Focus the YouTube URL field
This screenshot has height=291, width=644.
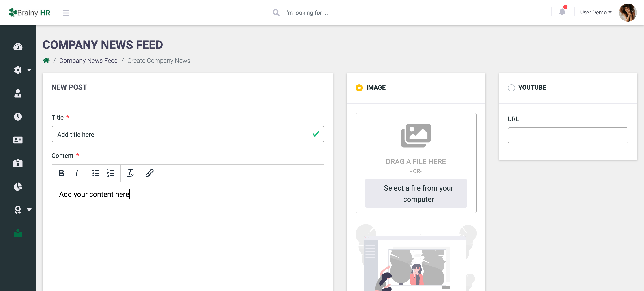(x=568, y=135)
